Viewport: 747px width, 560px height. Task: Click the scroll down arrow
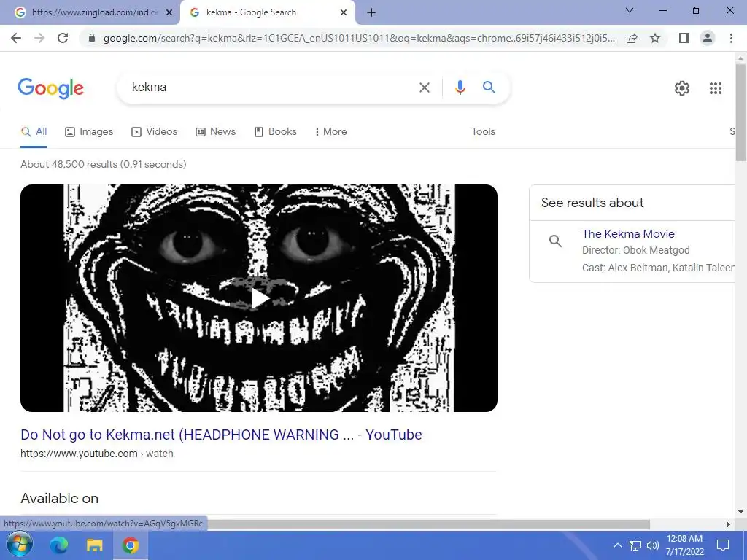[x=740, y=512]
